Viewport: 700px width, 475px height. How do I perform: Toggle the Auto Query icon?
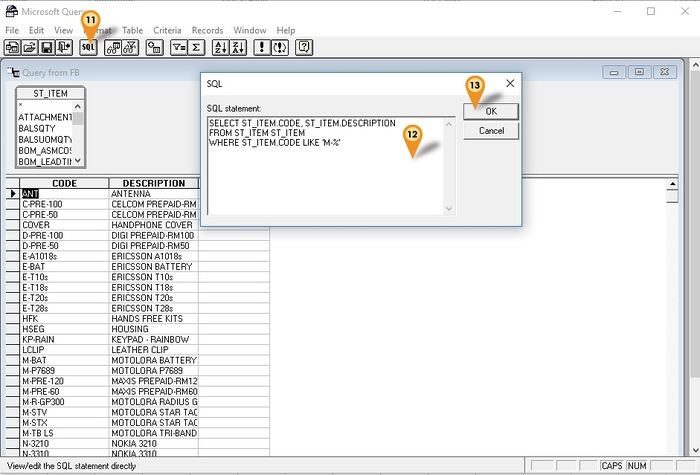click(280, 47)
